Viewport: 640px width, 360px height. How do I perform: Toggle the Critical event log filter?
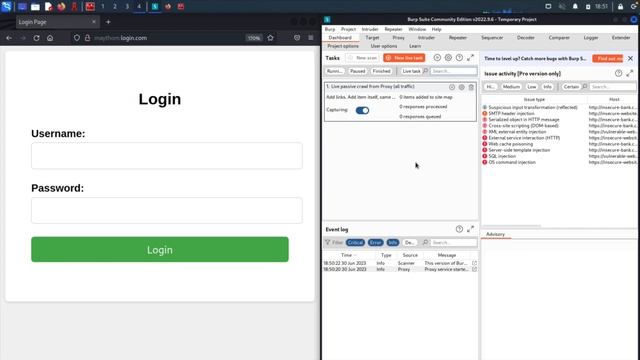coord(355,242)
